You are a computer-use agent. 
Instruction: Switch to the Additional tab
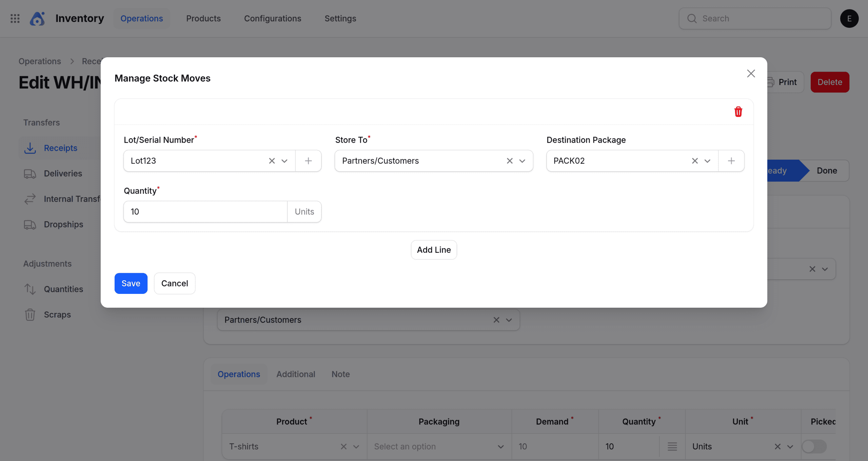[295, 374]
